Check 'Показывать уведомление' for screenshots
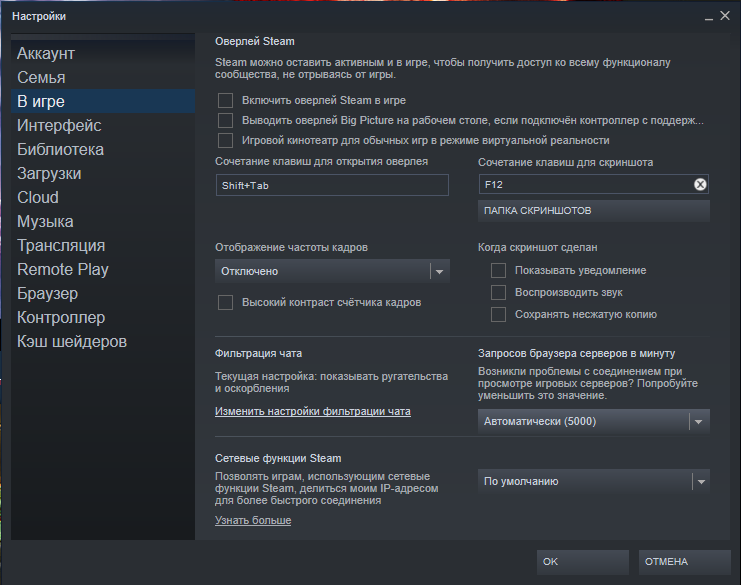The width and height of the screenshot is (741, 585). coord(499,270)
